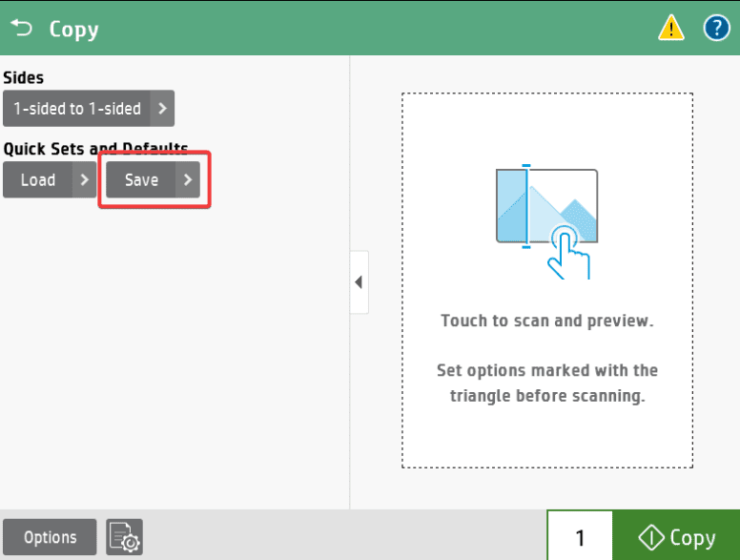The image size is (740, 560).
Task: Click the Copy title in the header
Action: pos(73,29)
